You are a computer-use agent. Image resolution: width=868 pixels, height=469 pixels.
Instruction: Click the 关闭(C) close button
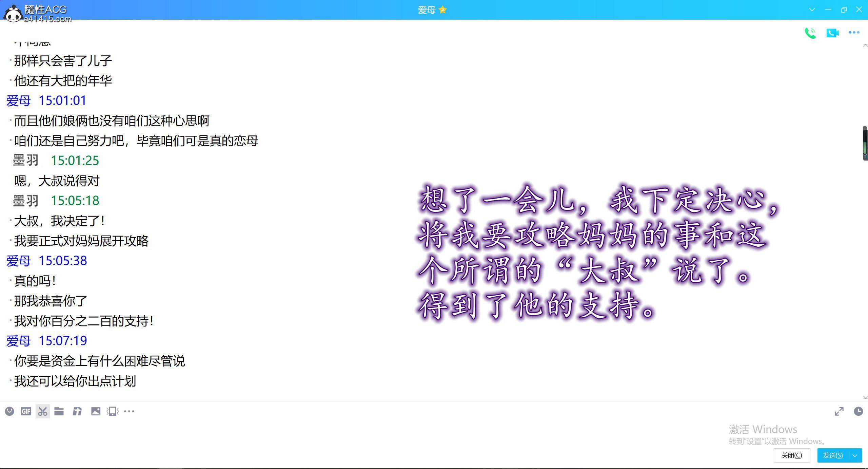pyautogui.click(x=792, y=455)
